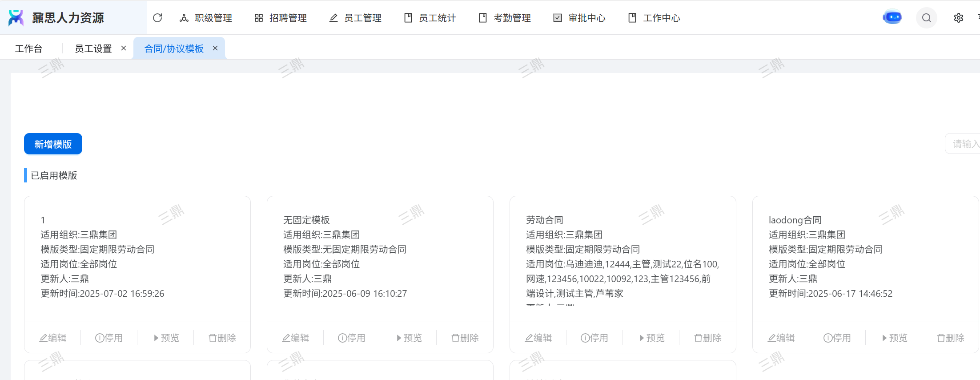Click the refresh icon in top bar
The image size is (980, 380).
coord(157,18)
